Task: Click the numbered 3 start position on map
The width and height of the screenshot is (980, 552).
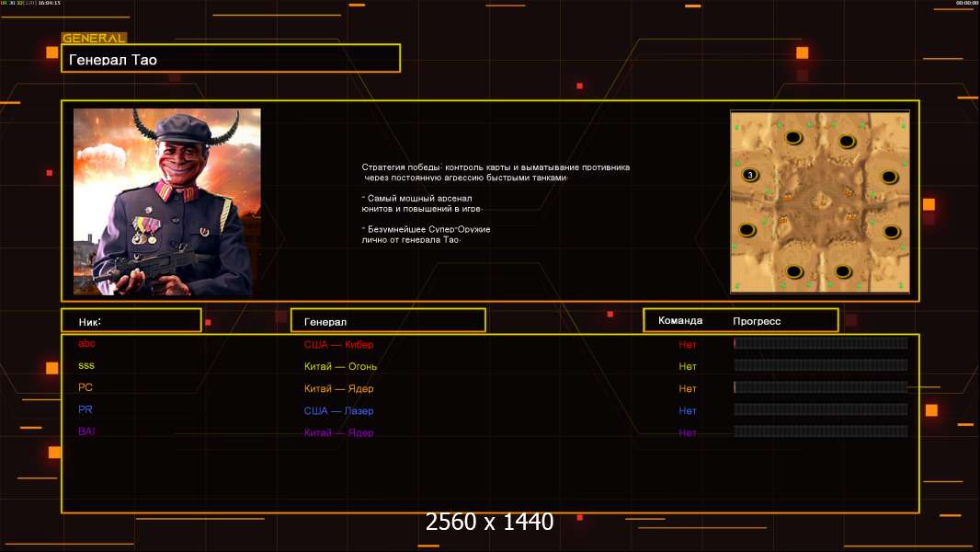Action: coord(750,175)
